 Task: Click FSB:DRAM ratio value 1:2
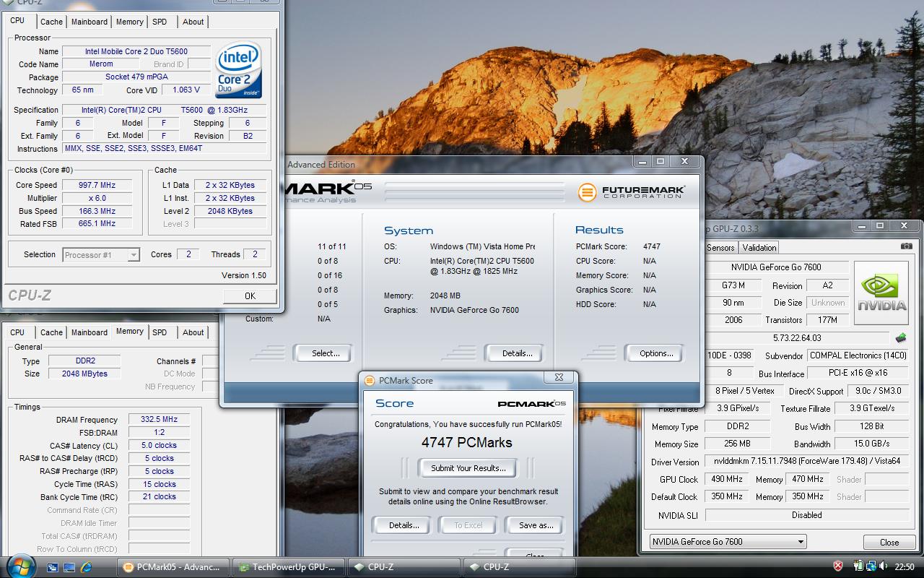tap(160, 432)
